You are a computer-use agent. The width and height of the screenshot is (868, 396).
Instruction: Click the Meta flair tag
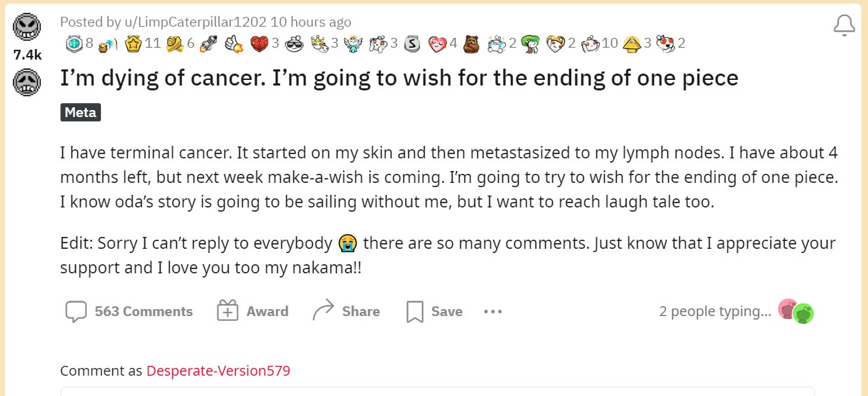pyautogui.click(x=81, y=112)
